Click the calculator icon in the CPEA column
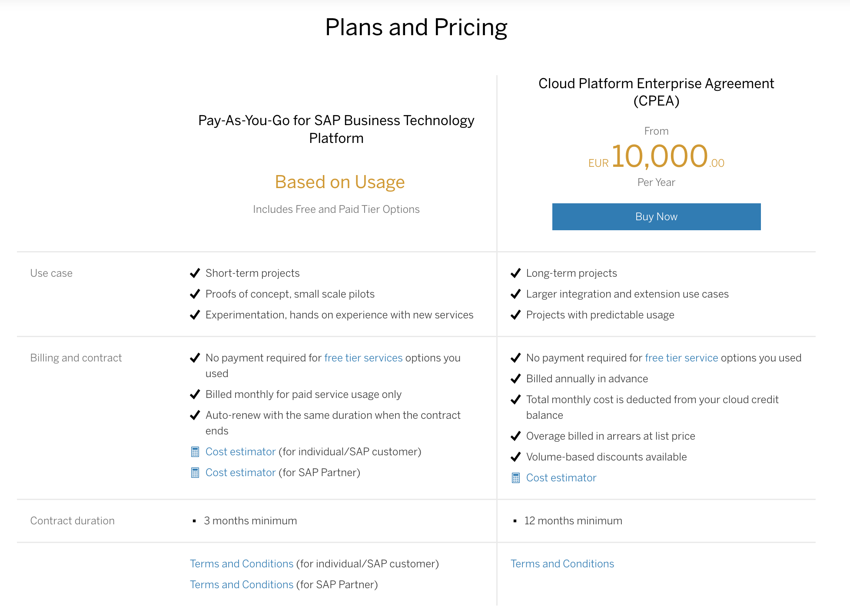This screenshot has height=616, width=850. 516,478
